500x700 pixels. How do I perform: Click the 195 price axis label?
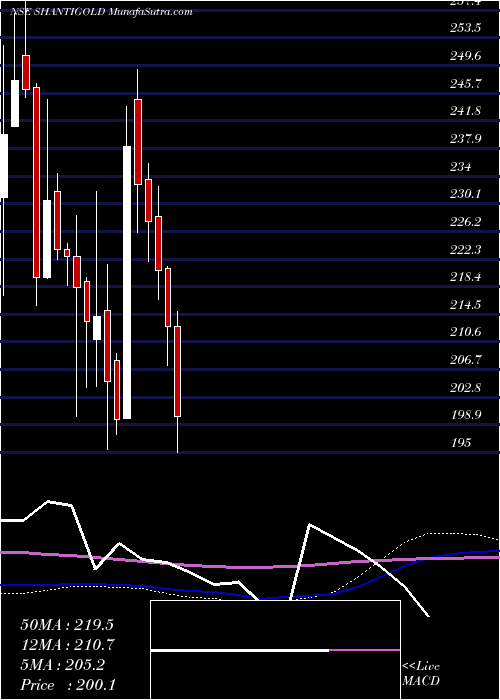[461, 443]
